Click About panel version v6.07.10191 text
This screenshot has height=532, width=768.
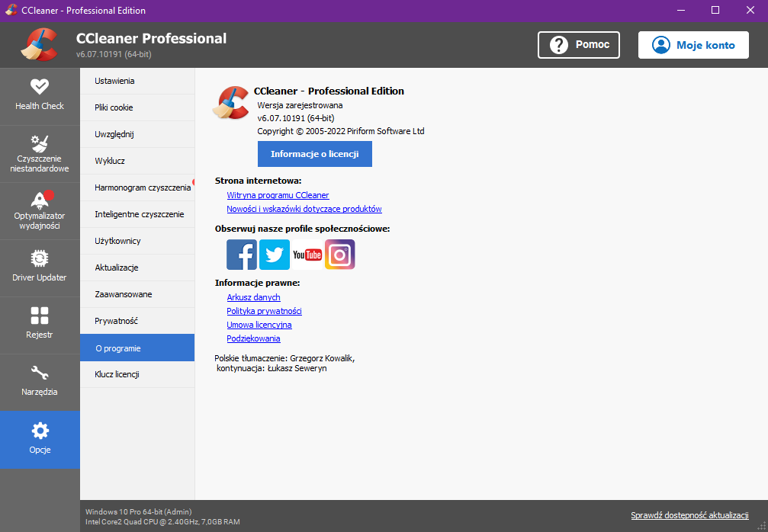pyautogui.click(x=296, y=118)
